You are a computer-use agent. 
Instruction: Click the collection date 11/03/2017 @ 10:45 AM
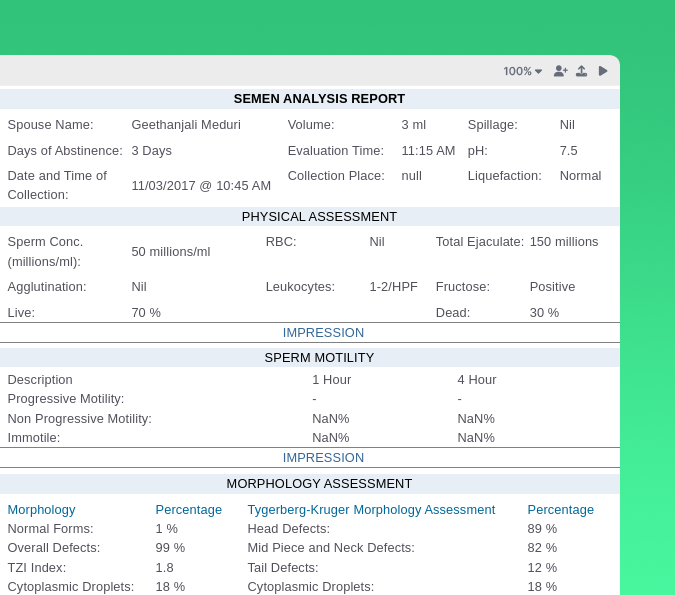click(201, 185)
